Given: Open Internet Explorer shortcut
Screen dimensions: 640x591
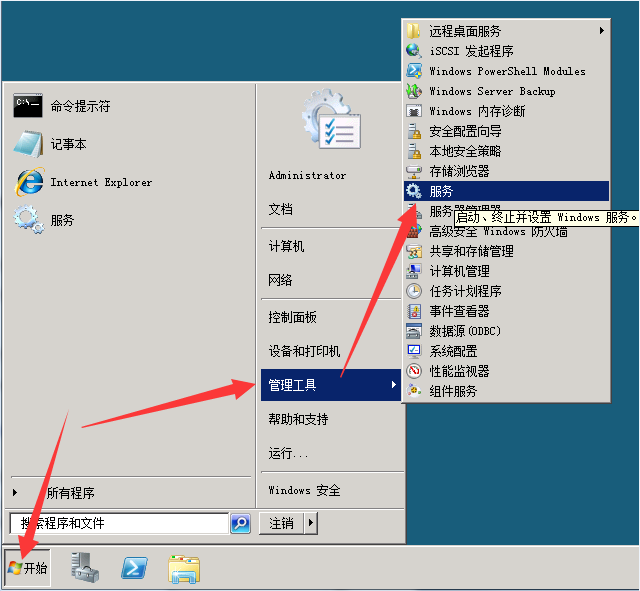Looking at the screenshot, I should pos(100,182).
